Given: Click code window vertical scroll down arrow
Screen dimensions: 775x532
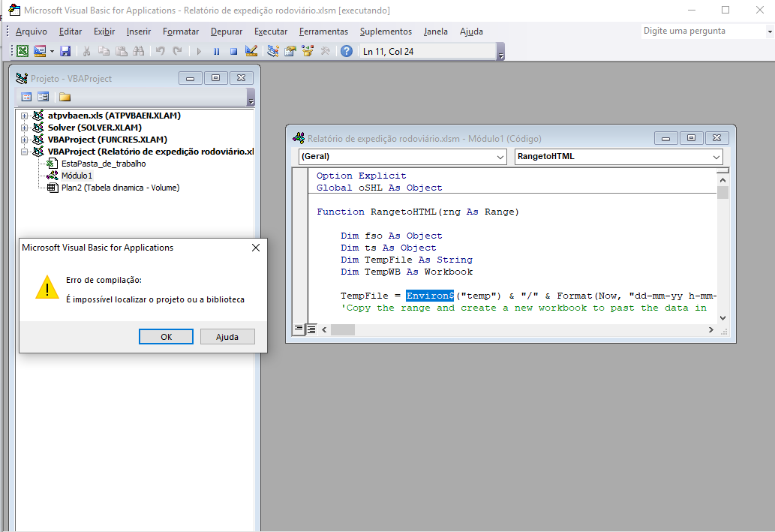Looking at the screenshot, I should click(x=722, y=318).
